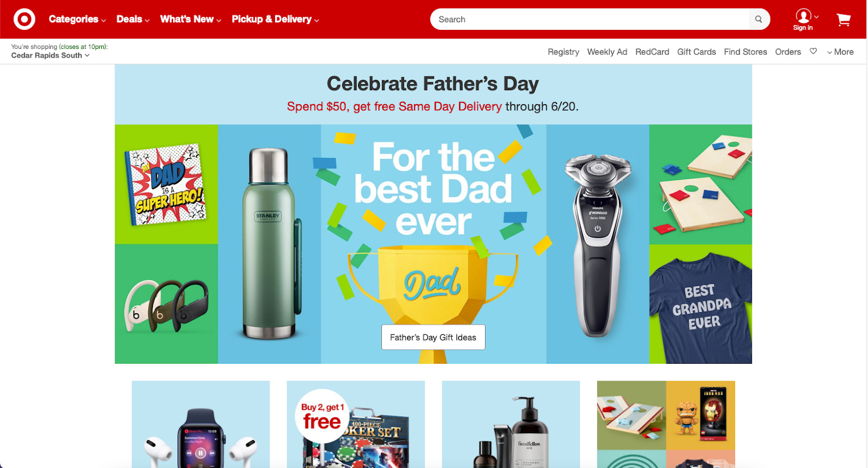Go to Weekly Ad
Image resolution: width=868 pixels, height=468 pixels.
pos(607,52)
